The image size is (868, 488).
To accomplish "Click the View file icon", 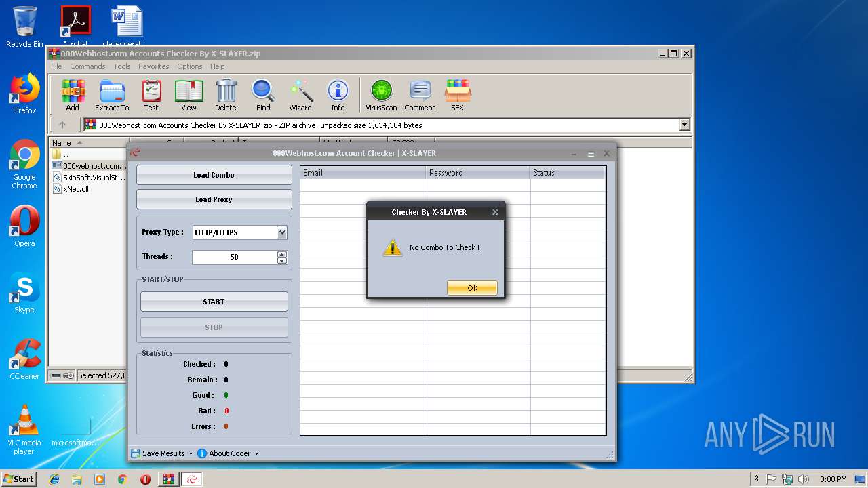I will click(x=189, y=96).
